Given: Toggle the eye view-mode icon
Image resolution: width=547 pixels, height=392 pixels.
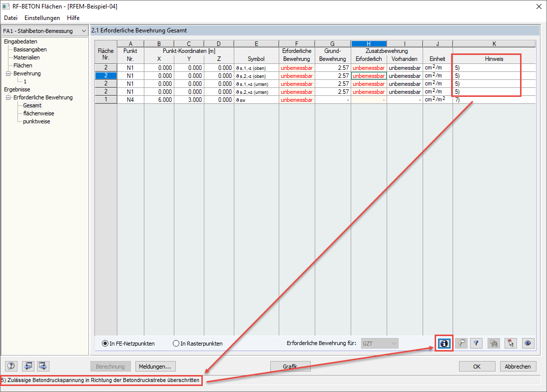Looking at the screenshot, I should click(x=528, y=344).
